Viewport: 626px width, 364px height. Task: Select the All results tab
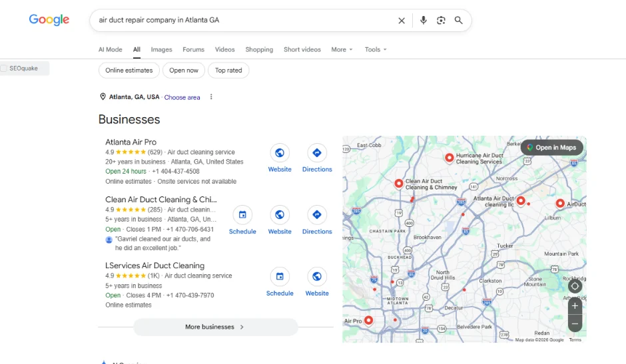point(137,49)
